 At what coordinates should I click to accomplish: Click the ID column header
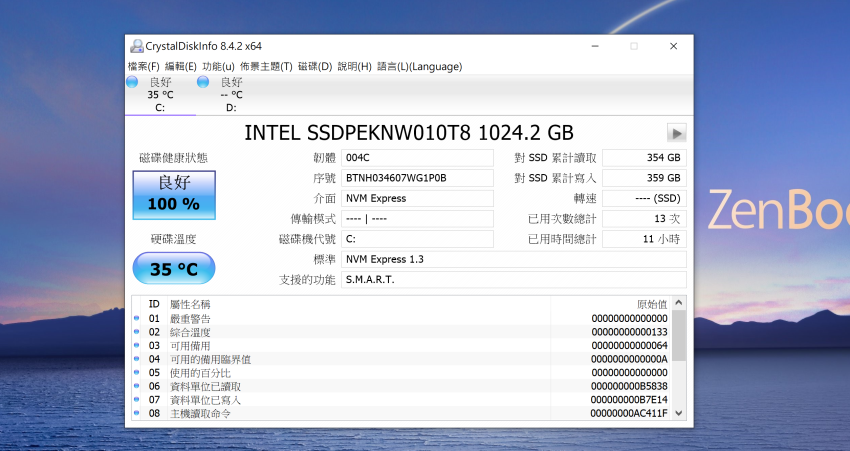[154, 304]
